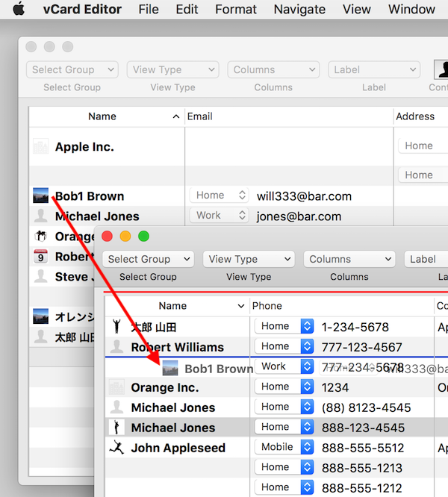Change Home label stepper for will333@bar.com

coord(219,196)
